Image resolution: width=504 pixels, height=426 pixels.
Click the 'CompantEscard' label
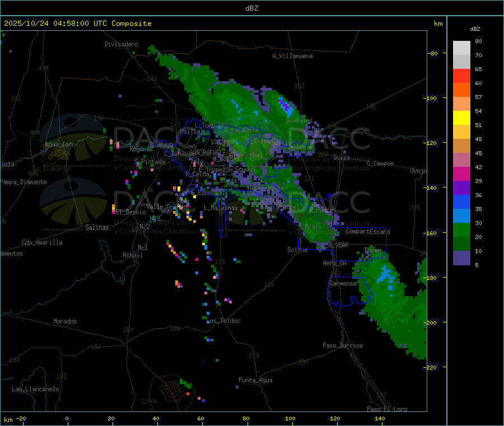pos(368,232)
